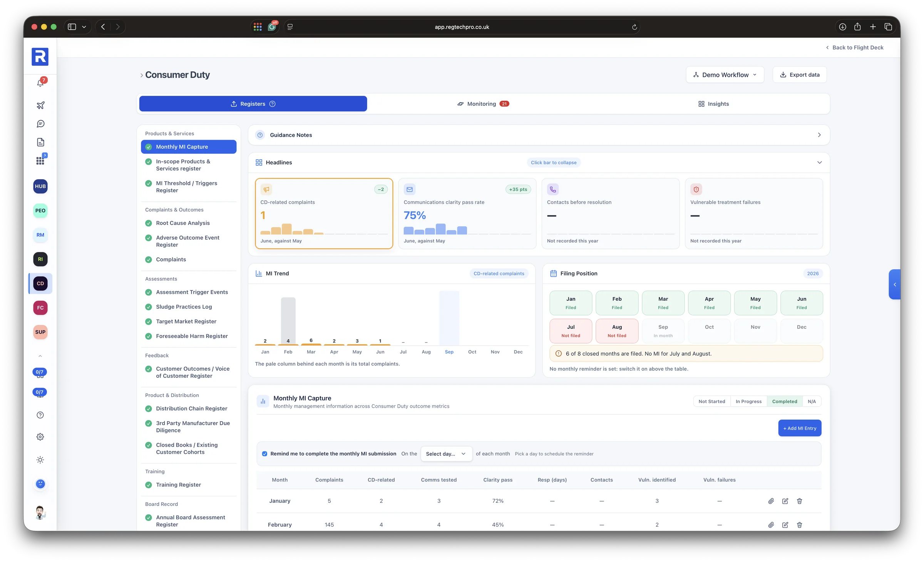
Task: Select the FC module badge
Action: [x=40, y=308]
